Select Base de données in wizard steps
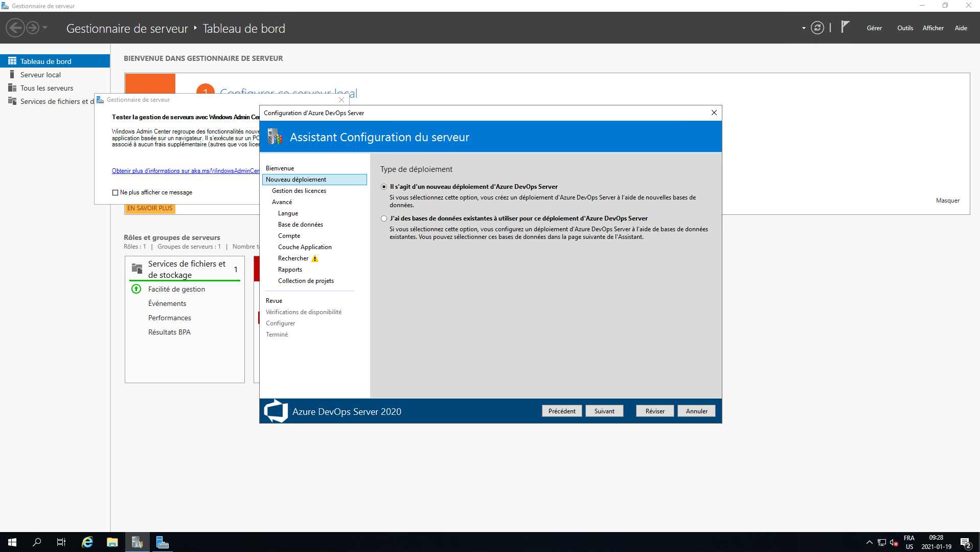 coord(300,225)
